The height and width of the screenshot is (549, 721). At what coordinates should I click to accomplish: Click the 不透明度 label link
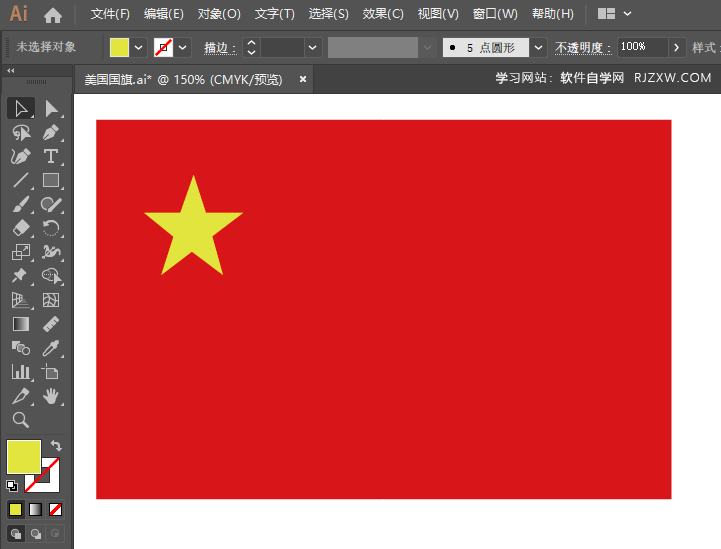point(583,48)
